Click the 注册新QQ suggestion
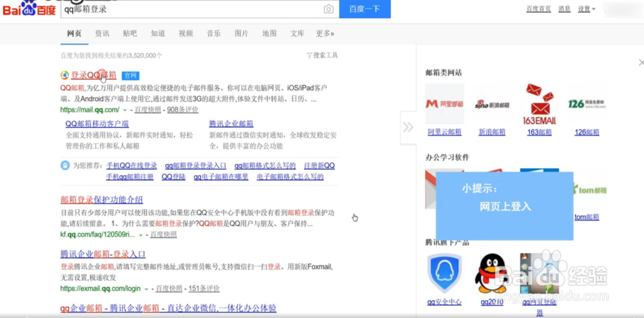The height and width of the screenshot is (318, 644). 319,166
